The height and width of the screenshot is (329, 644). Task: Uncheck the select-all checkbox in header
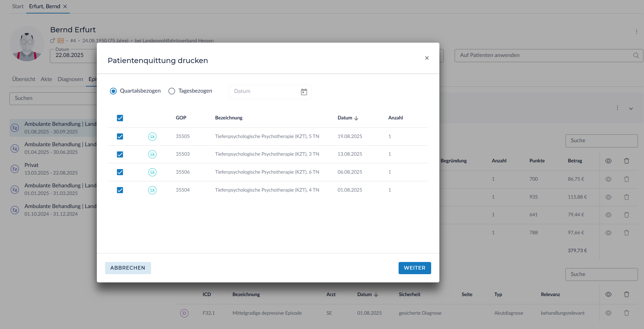tap(120, 118)
